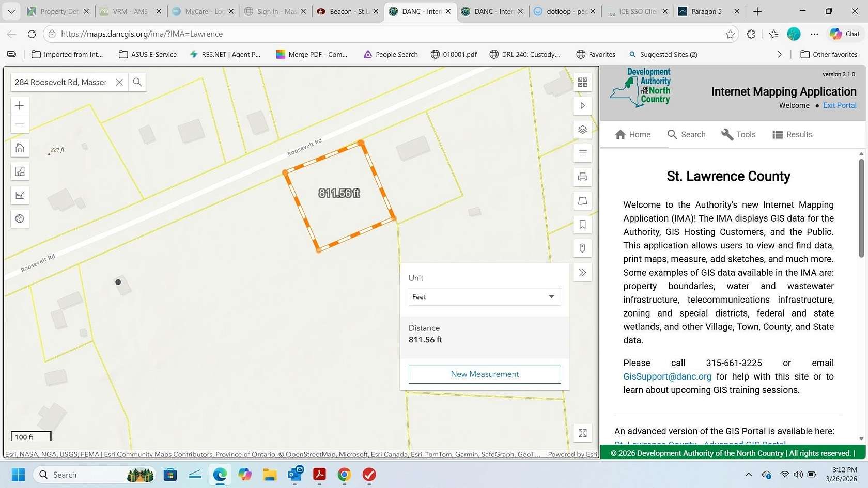Collapse the right panel with double-arrow chevron
868x488 pixels.
[x=582, y=272]
